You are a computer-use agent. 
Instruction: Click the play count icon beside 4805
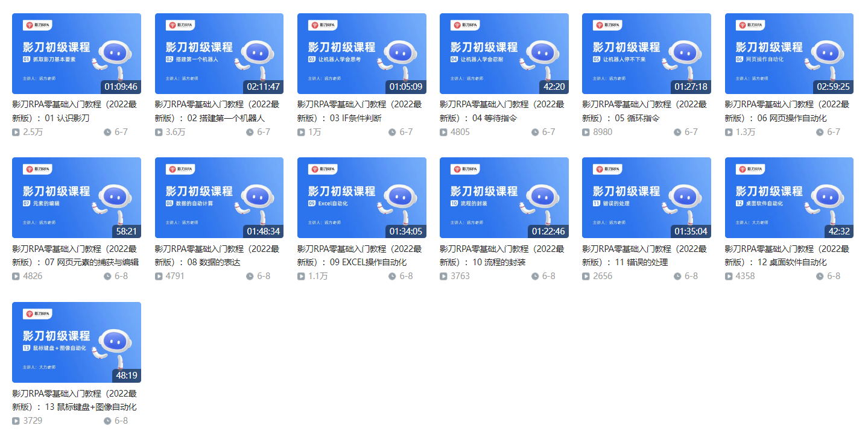pyautogui.click(x=443, y=132)
